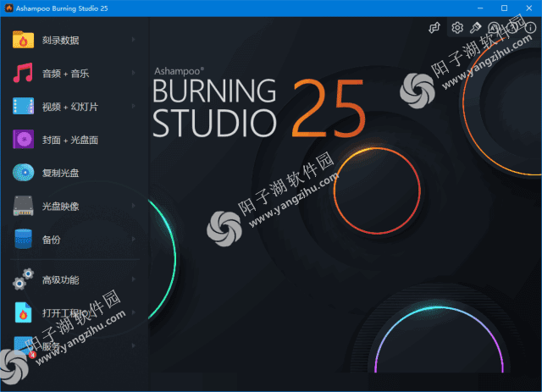
Task: Change theme using the paintbrush icon
Action: [x=476, y=28]
